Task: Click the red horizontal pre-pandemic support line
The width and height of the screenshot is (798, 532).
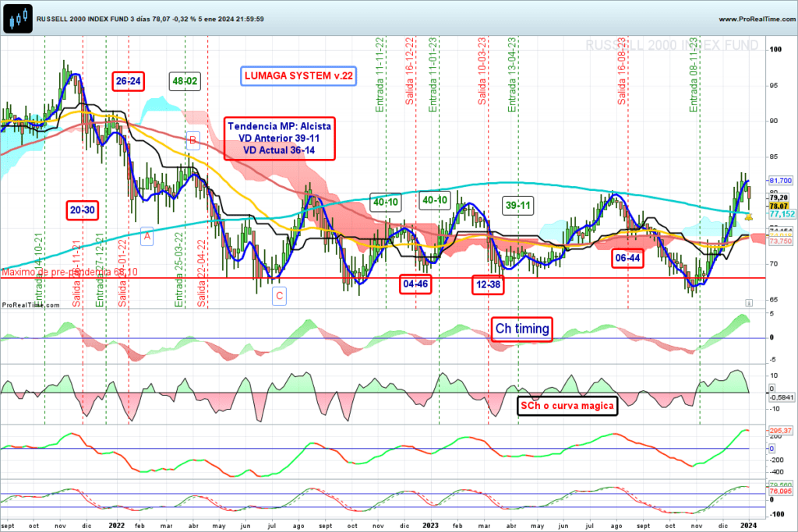Action: (x=383, y=278)
